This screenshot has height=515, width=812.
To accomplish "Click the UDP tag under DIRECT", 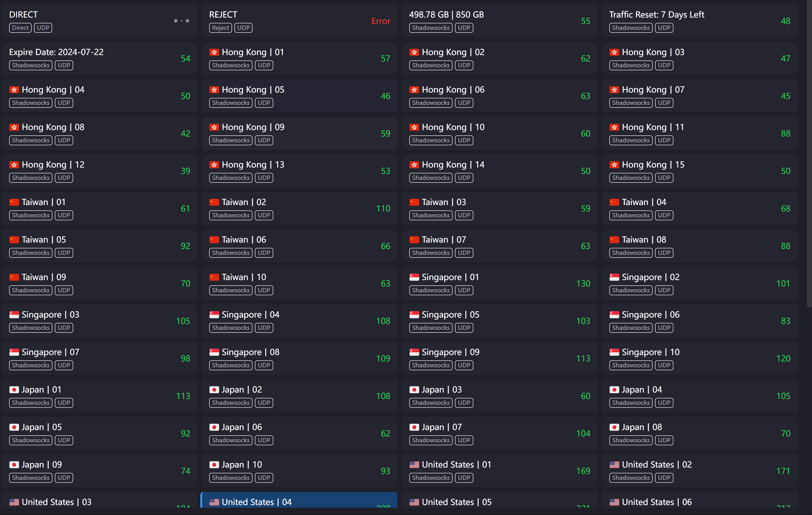I will pyautogui.click(x=43, y=28).
